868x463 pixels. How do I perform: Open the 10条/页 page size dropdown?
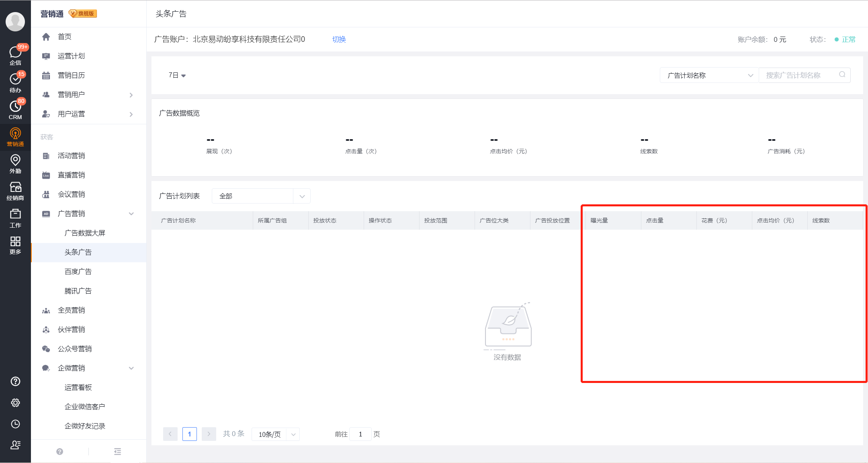click(276, 434)
